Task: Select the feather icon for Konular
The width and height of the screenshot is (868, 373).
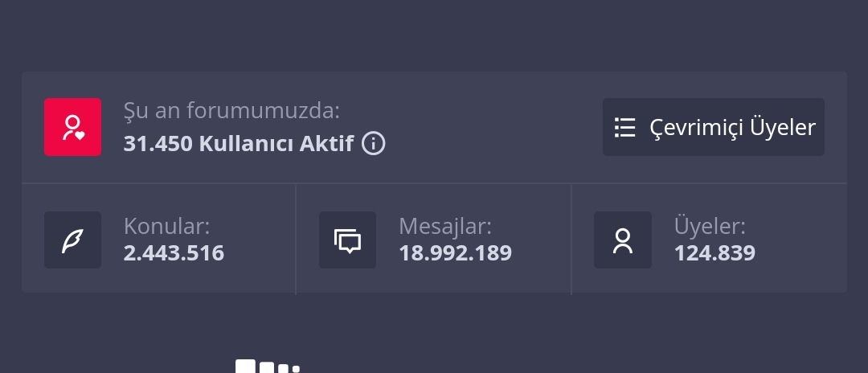Action: [x=72, y=240]
